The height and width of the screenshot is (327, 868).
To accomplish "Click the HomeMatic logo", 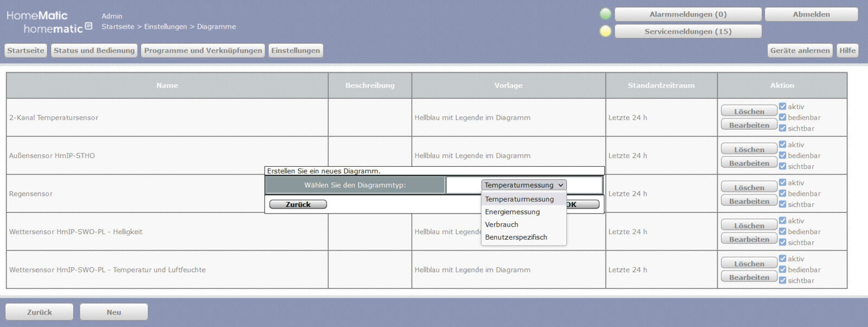I will point(49,22).
